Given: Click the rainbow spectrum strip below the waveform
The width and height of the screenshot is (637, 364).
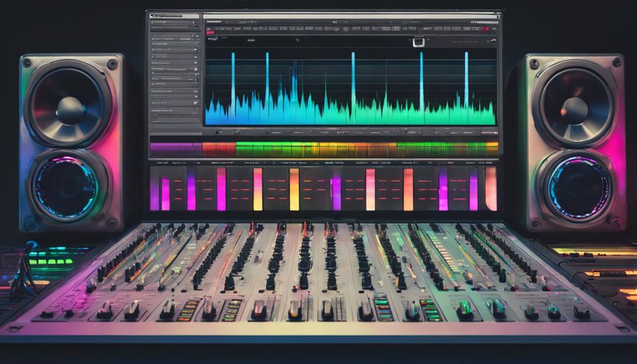Looking at the screenshot, I should point(324,149).
